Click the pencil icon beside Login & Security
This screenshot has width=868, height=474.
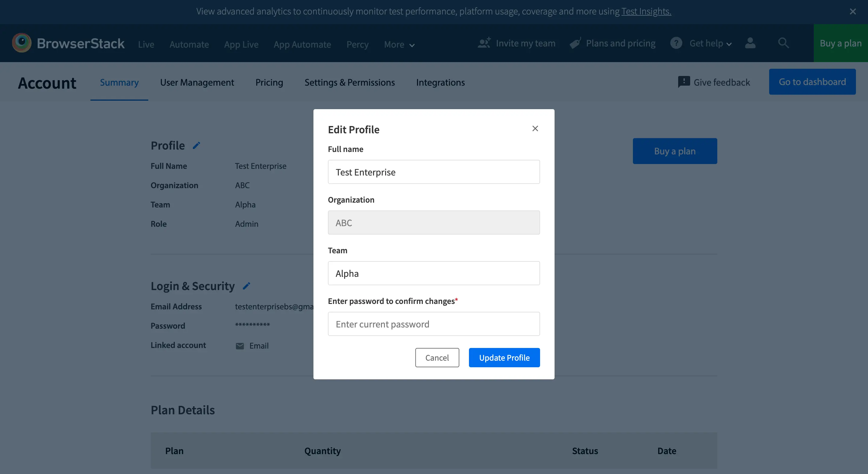pyautogui.click(x=246, y=286)
